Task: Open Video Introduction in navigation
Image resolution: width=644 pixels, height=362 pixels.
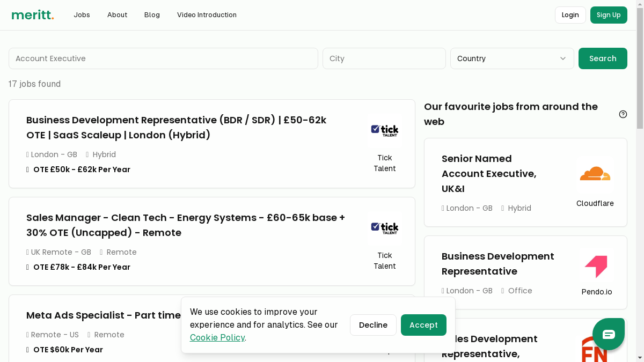Action: [207, 15]
